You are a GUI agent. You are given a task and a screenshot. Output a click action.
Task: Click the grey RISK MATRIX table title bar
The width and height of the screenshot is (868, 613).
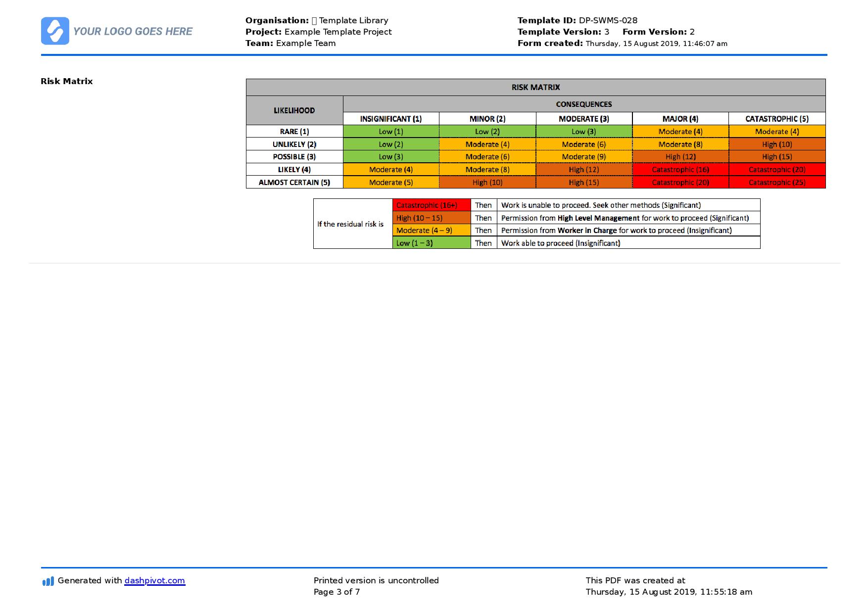point(535,88)
